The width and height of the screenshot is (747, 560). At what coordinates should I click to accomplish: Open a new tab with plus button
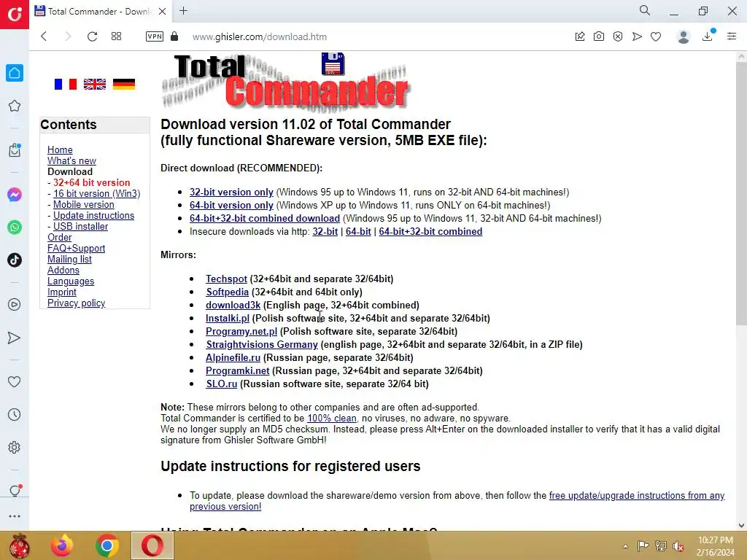pos(183,11)
